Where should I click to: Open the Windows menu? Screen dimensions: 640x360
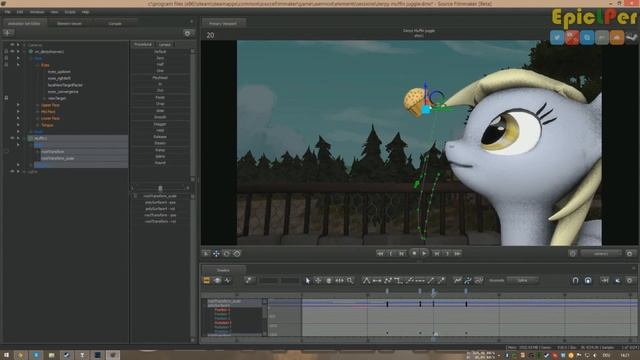[37, 12]
